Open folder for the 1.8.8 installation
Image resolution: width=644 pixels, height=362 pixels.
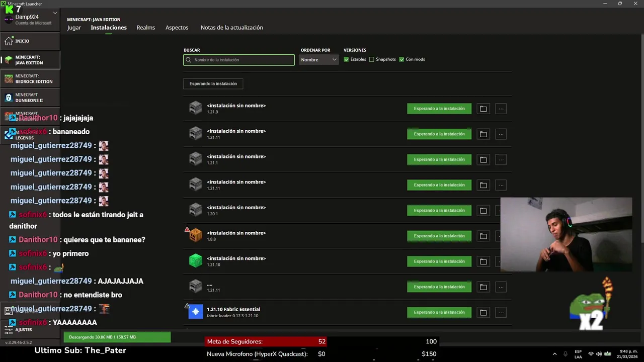tap(483, 236)
